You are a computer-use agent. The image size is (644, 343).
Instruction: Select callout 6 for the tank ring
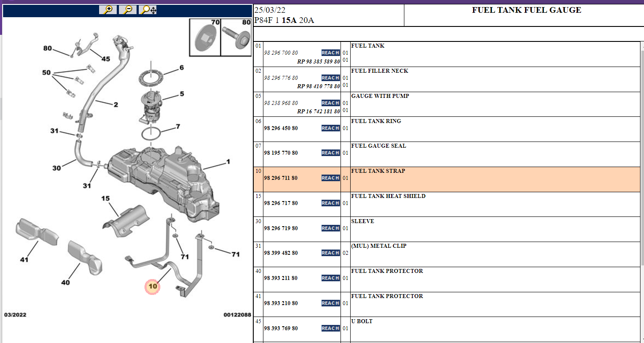pyautogui.click(x=181, y=68)
